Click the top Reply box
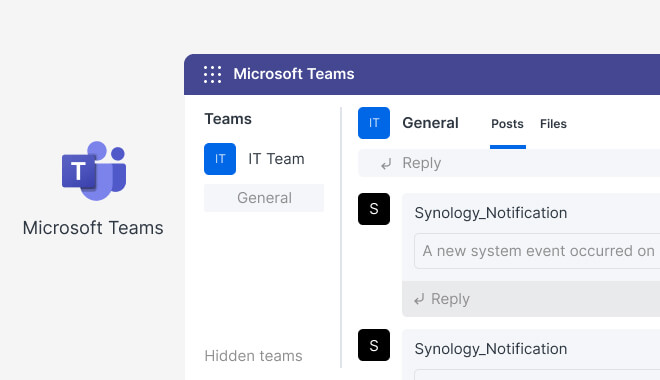 tap(509, 163)
